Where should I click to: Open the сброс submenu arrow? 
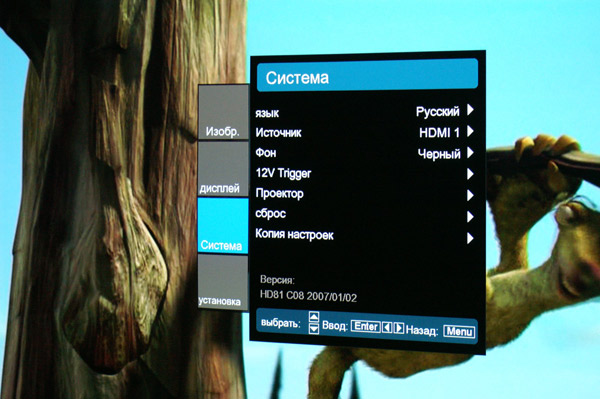tap(470, 217)
